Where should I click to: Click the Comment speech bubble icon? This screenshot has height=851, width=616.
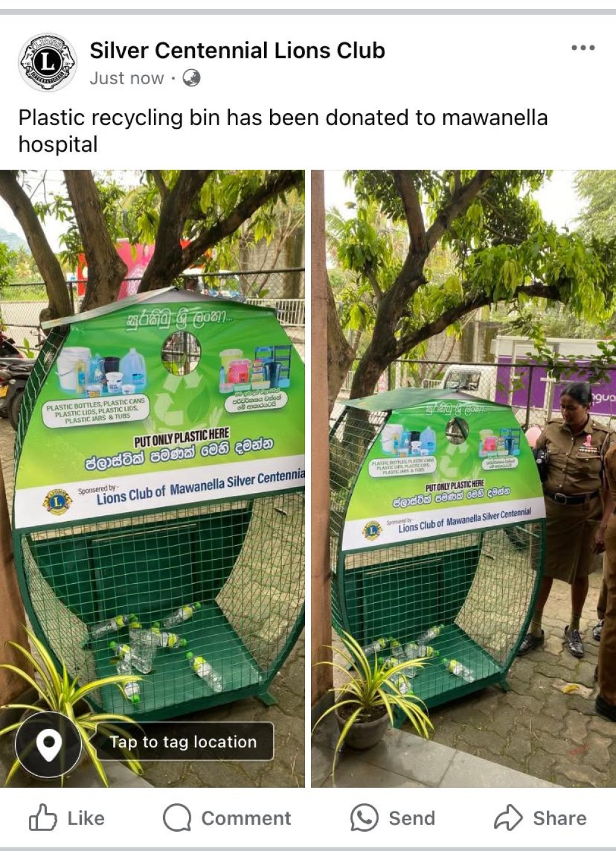pyautogui.click(x=177, y=817)
